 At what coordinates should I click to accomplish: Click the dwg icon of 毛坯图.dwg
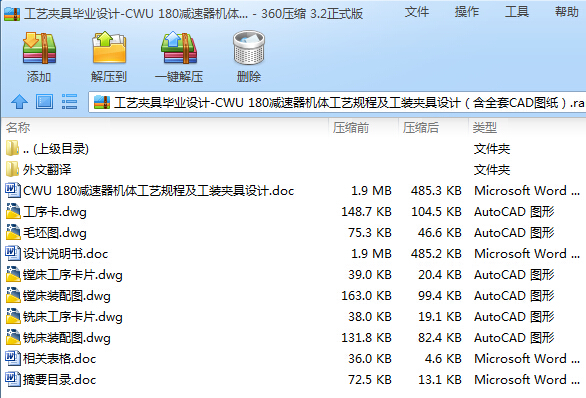point(13,232)
